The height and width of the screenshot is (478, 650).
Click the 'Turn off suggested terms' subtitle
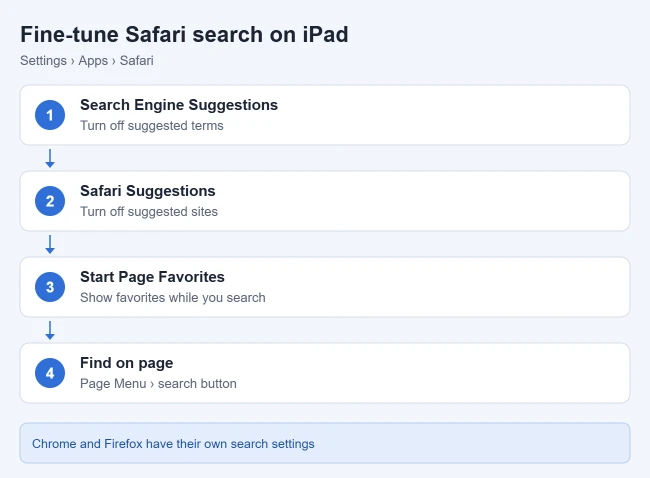tap(152, 125)
